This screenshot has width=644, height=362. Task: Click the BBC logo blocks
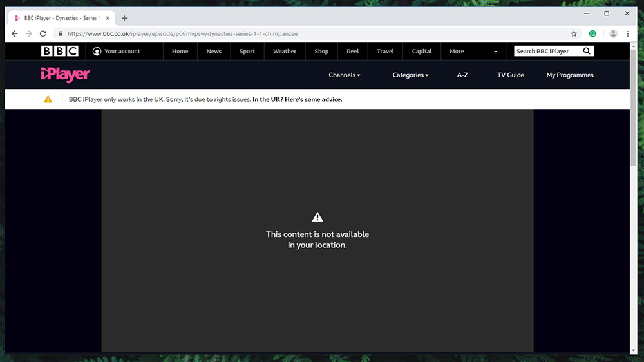click(59, 51)
